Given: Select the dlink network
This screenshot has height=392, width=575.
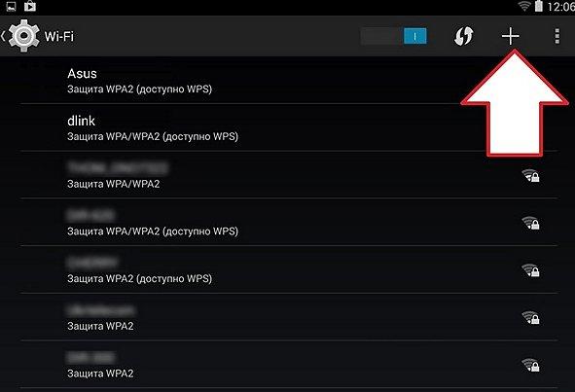Looking at the screenshot, I should click(x=289, y=127).
